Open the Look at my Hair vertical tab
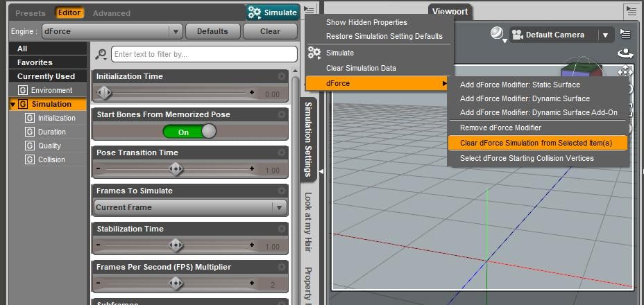644x305 pixels. coord(309,222)
